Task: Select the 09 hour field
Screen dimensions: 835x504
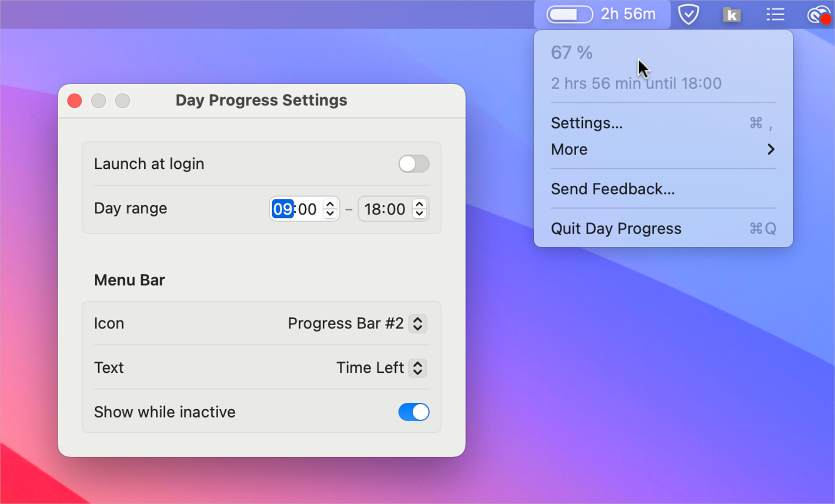Action: click(x=283, y=209)
